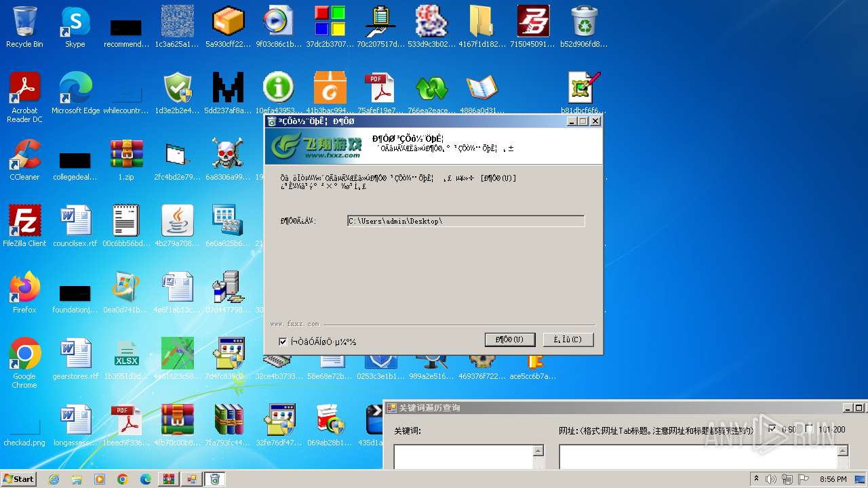
Task: Toggle the 0-50 checkbox in bottom window
Action: [772, 429]
